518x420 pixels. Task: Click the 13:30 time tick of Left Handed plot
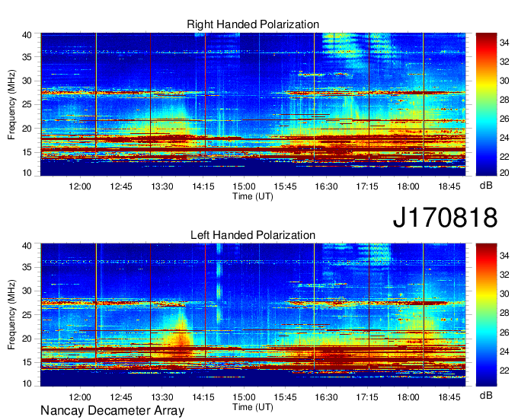(x=161, y=397)
